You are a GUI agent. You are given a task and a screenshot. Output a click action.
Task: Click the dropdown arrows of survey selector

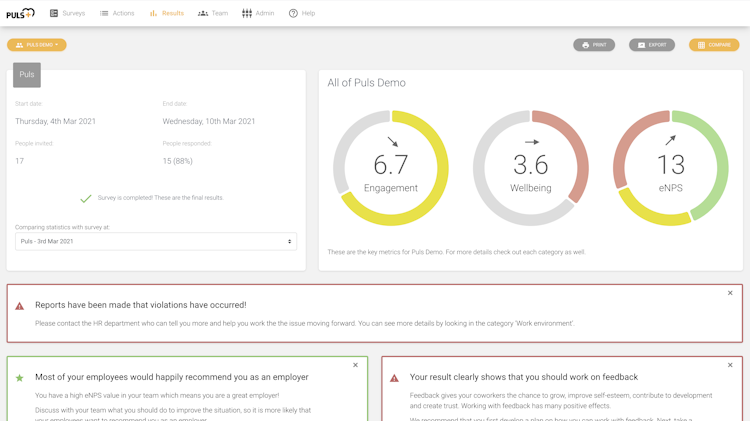pos(289,241)
